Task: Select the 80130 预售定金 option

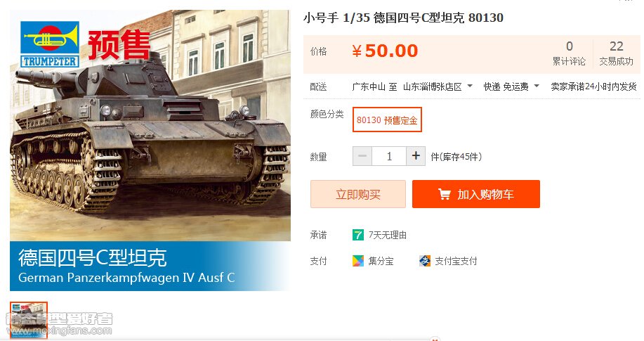Action: pyautogui.click(x=387, y=120)
